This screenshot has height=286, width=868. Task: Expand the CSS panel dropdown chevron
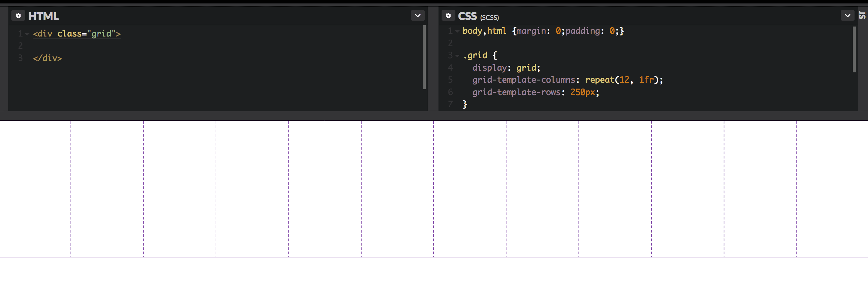click(847, 16)
